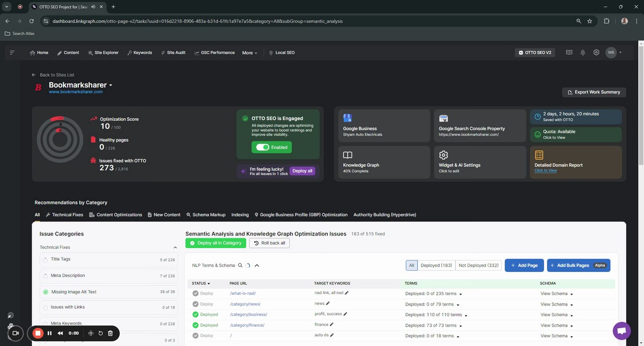Search NLP Terms & Schema with magnifier icon
The image size is (644, 346).
[240, 265]
